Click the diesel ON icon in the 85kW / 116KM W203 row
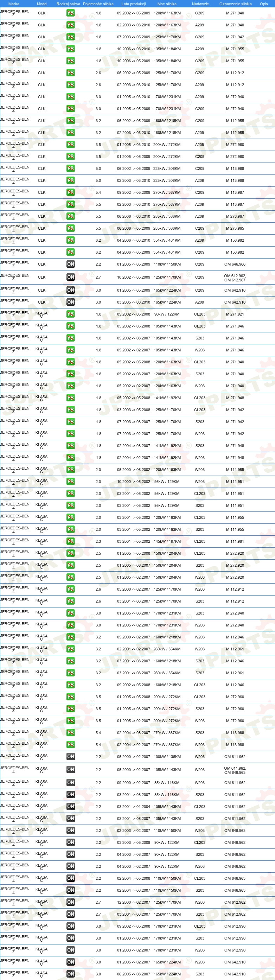Image resolution: width=275 pixels, height=980 pixels. [70, 783]
